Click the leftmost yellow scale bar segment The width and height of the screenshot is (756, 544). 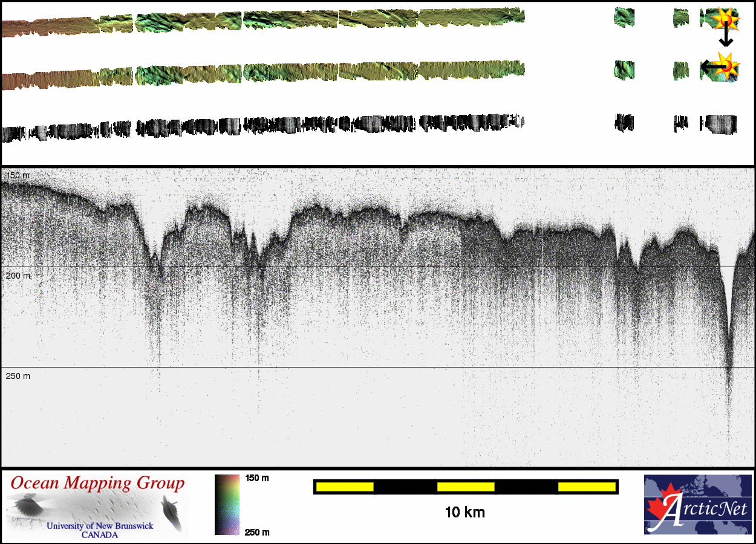point(345,487)
